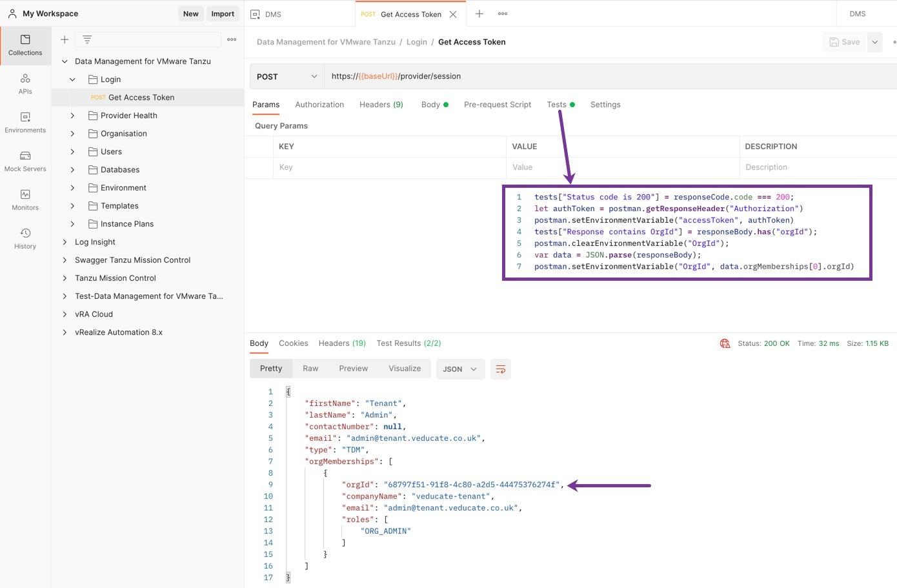The height and width of the screenshot is (588, 897).
Task: Open the Mock Servers sidebar section
Action: [25, 161]
